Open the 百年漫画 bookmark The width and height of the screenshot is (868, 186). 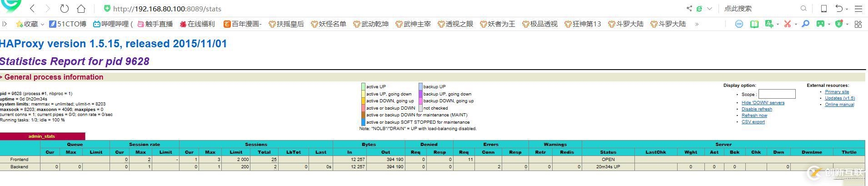point(242,24)
